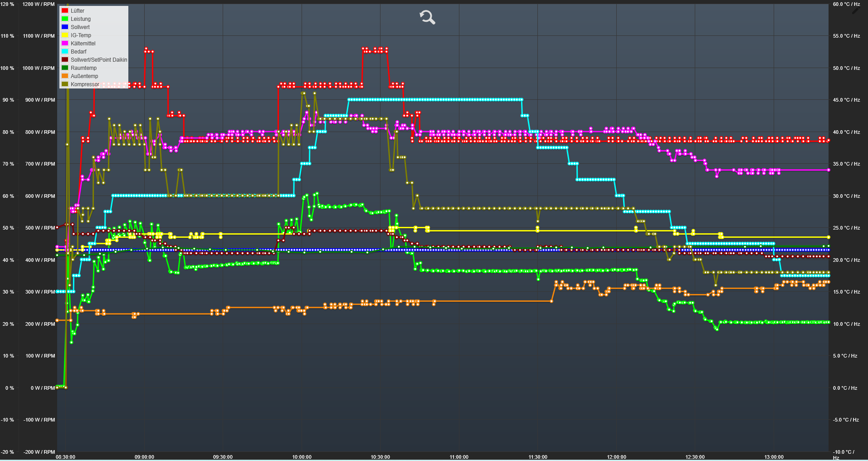Click the bright green Leistung legend swatch
This screenshot has height=461, width=868.
point(65,19)
